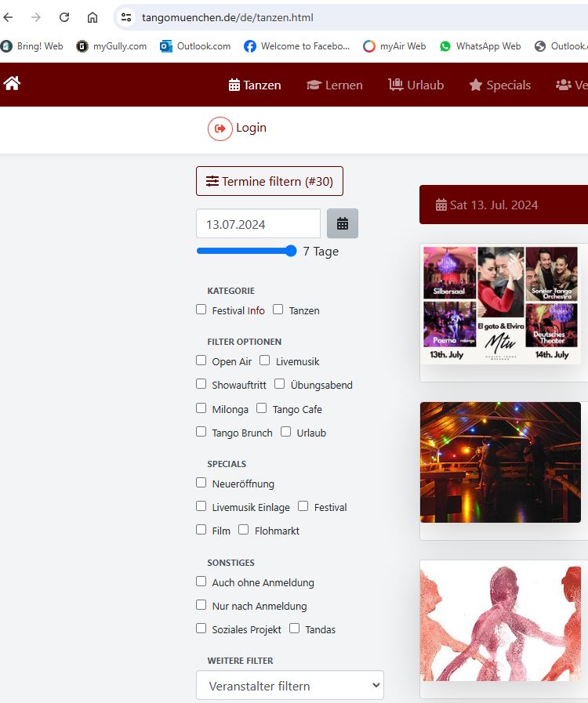This screenshot has width=588, height=703.
Task: Open the calendar date picker icon
Action: click(343, 223)
